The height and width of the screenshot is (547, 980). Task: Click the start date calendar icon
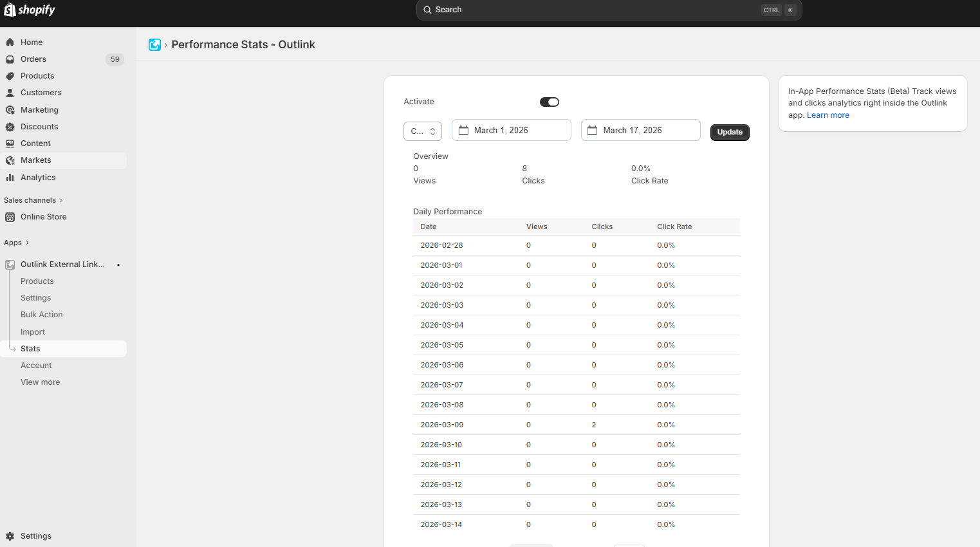pos(463,130)
